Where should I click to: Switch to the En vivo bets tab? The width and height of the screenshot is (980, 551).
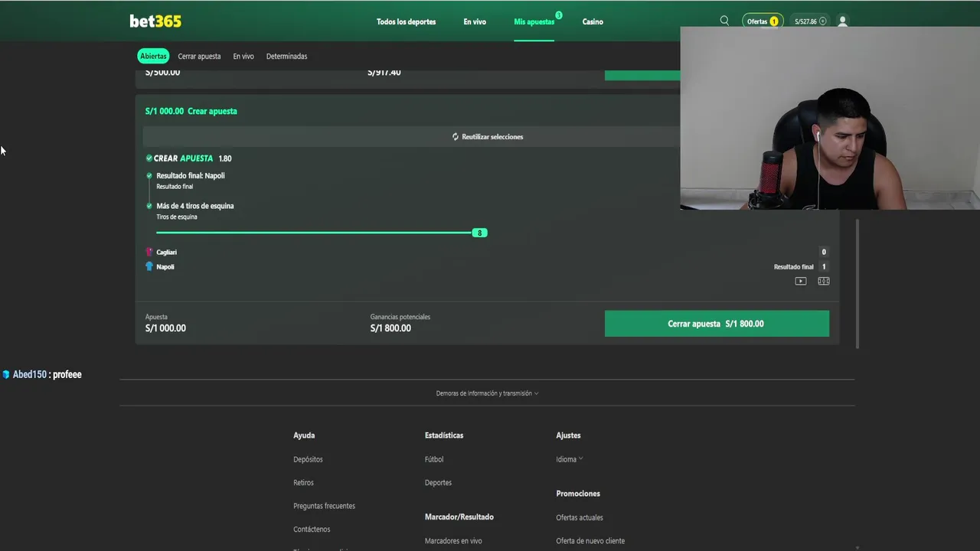243,56
